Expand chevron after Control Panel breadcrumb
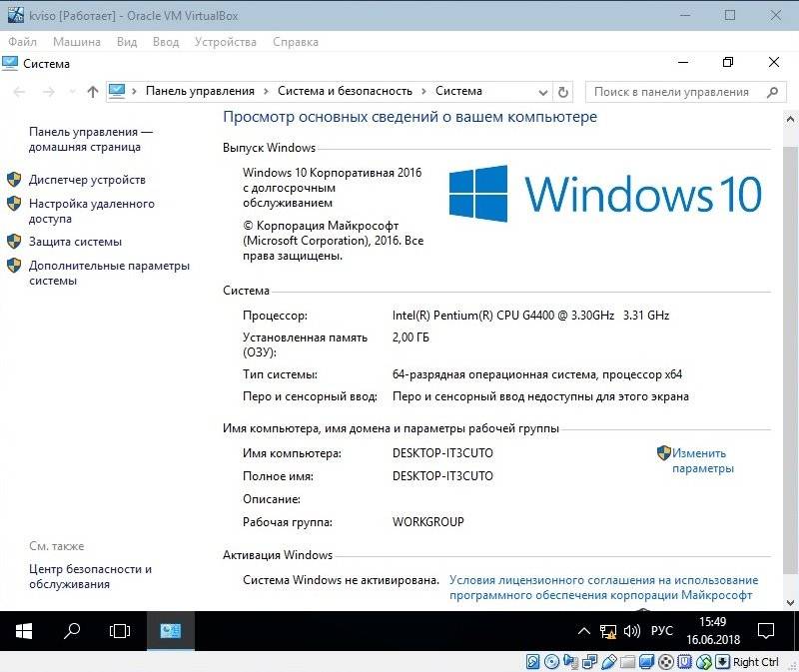This screenshot has width=799, height=672. [x=266, y=92]
